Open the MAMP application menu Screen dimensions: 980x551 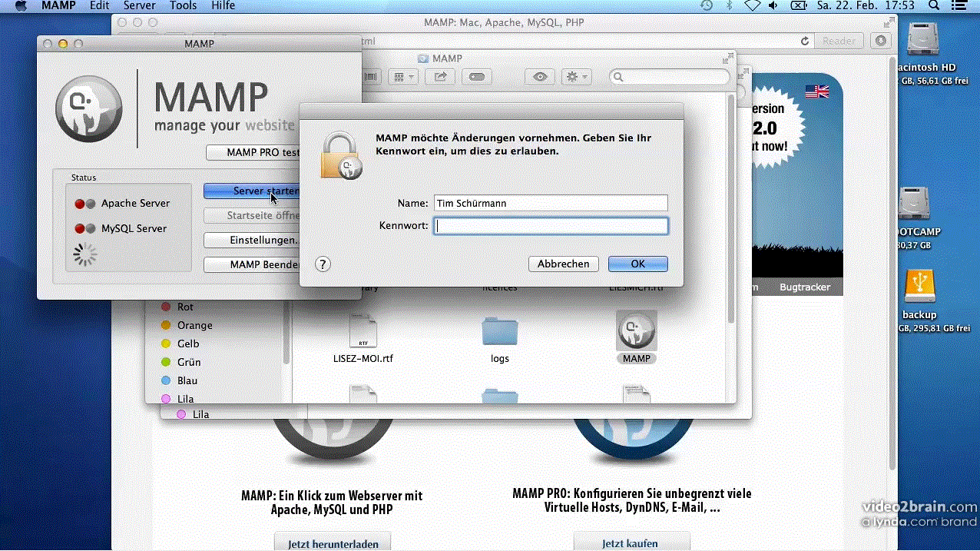[58, 6]
